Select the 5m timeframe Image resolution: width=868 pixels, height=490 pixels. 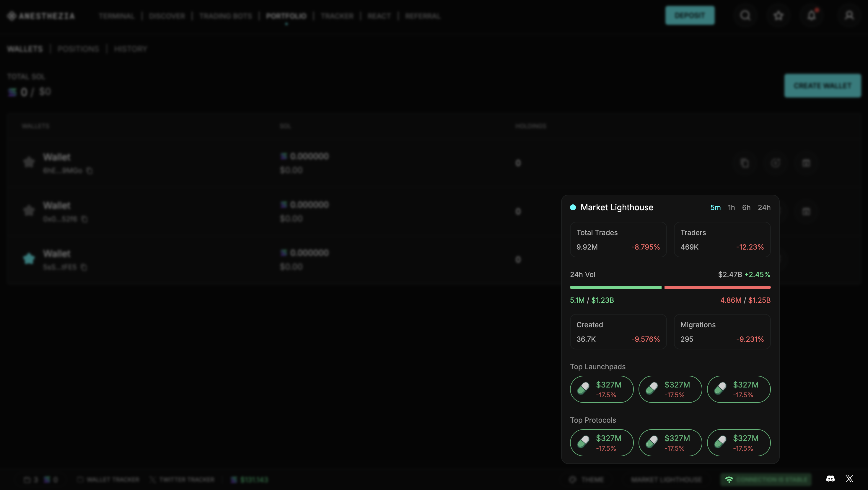(x=715, y=208)
